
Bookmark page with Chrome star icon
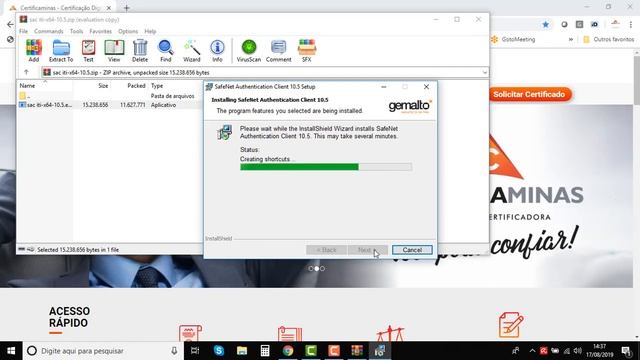coord(546,24)
